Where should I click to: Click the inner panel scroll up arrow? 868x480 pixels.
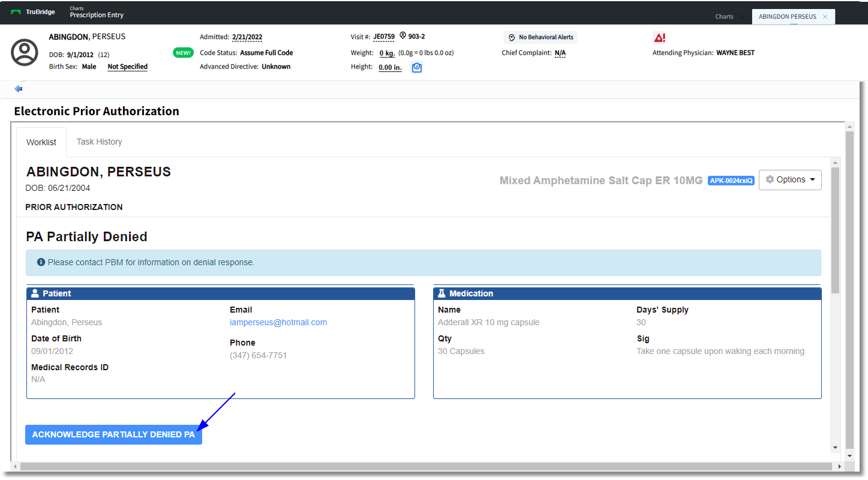coord(835,162)
